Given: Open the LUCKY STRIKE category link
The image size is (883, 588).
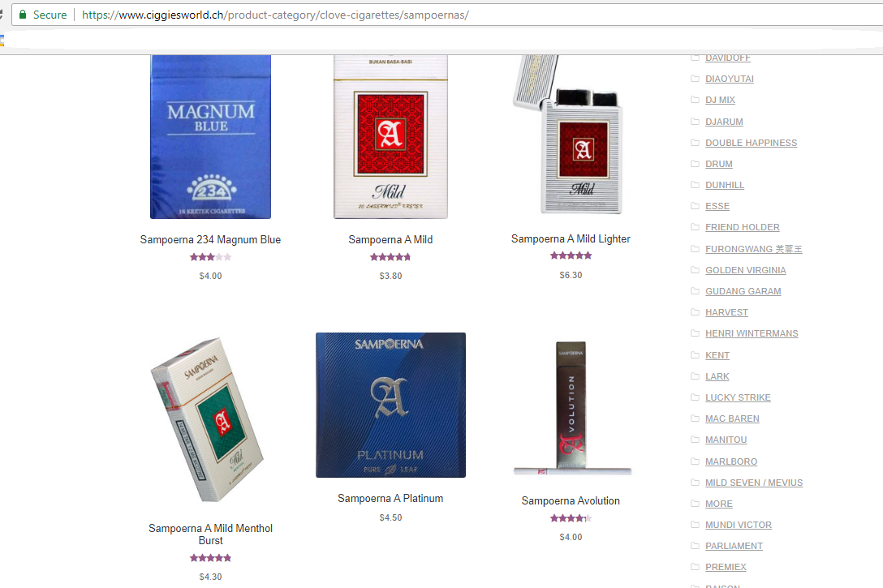Looking at the screenshot, I should point(738,398).
